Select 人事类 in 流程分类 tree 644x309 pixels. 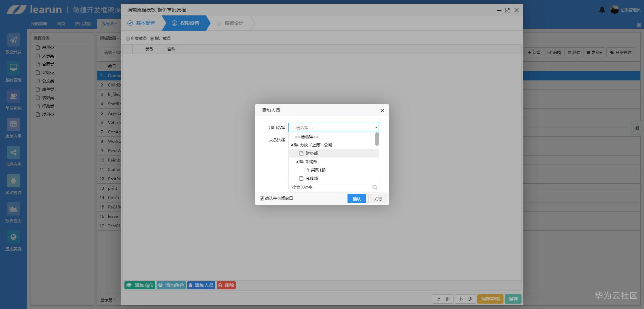(48, 56)
